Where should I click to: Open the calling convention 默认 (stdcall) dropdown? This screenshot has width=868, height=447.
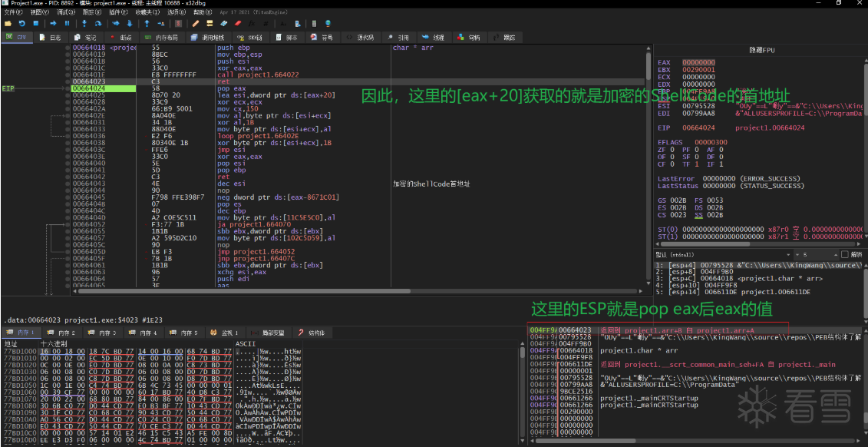[x=718, y=254]
